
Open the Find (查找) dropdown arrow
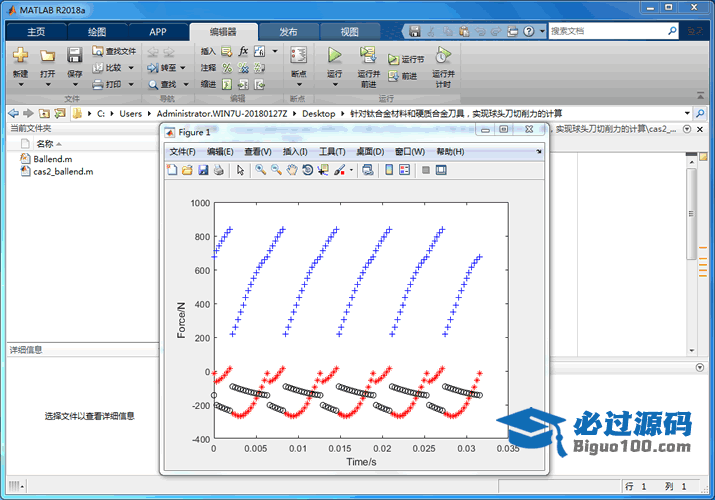point(186,84)
